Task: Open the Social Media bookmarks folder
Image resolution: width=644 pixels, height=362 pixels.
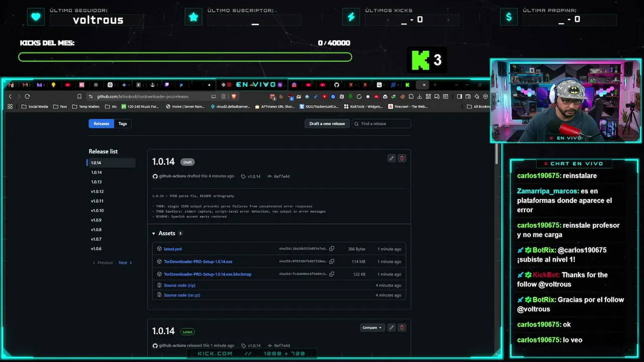Action: point(35,107)
